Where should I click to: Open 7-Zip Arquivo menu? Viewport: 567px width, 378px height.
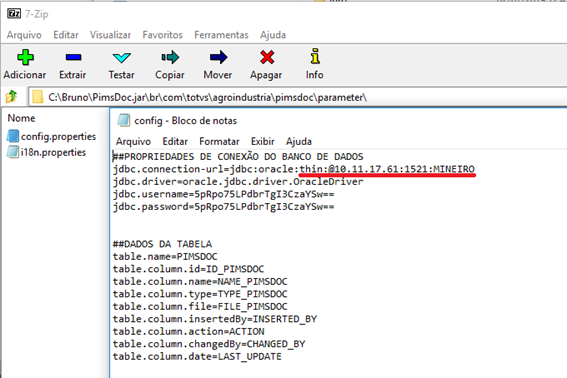[x=24, y=35]
